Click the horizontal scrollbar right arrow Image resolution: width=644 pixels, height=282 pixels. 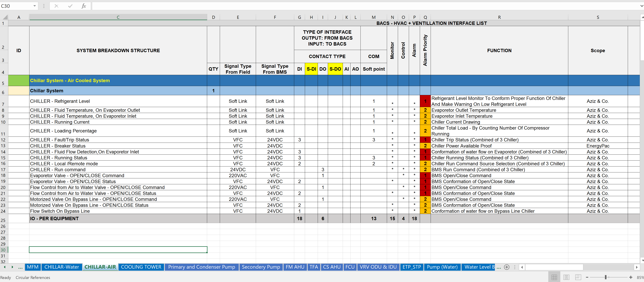pyautogui.click(x=637, y=267)
